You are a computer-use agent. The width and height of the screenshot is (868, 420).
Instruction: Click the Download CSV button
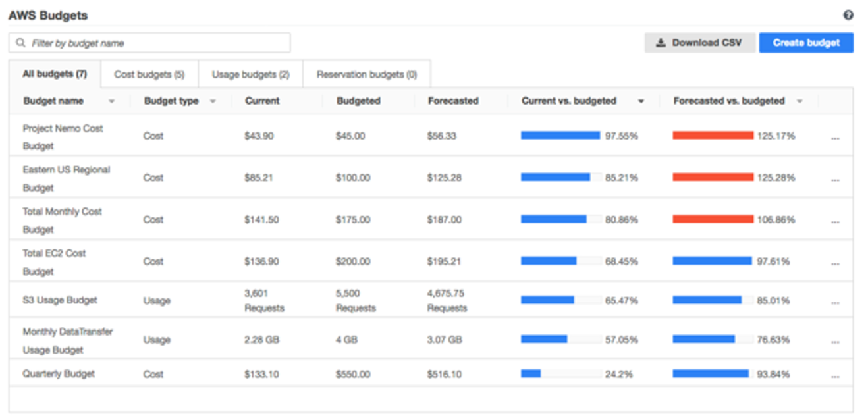pos(699,43)
